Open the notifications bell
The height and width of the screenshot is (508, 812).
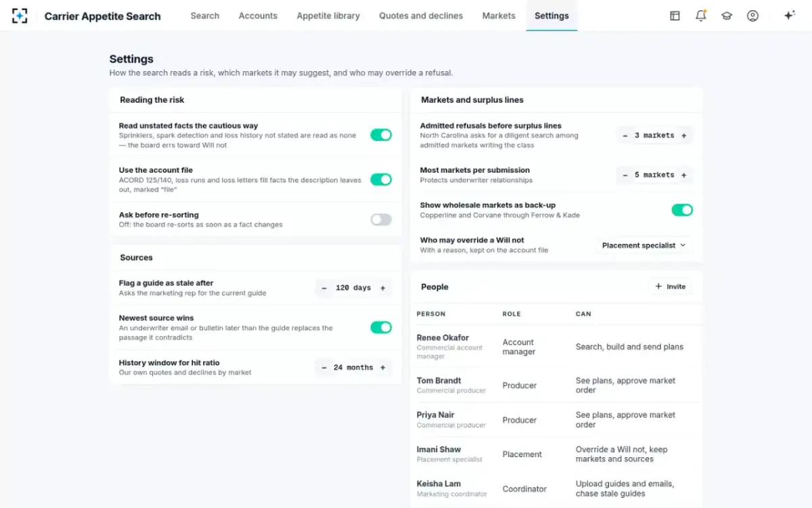pos(701,16)
